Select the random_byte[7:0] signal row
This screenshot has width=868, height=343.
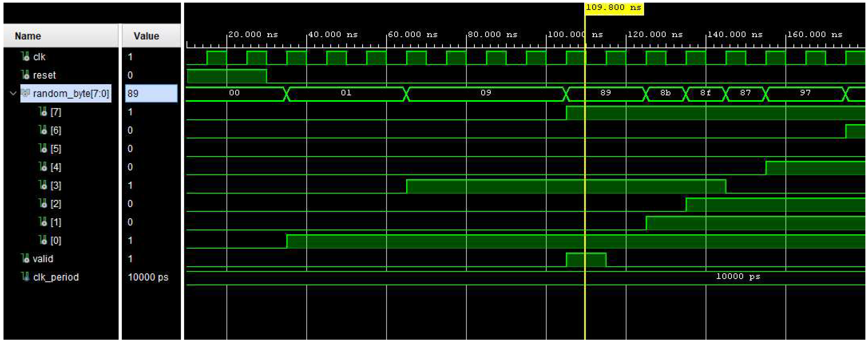pos(71,93)
